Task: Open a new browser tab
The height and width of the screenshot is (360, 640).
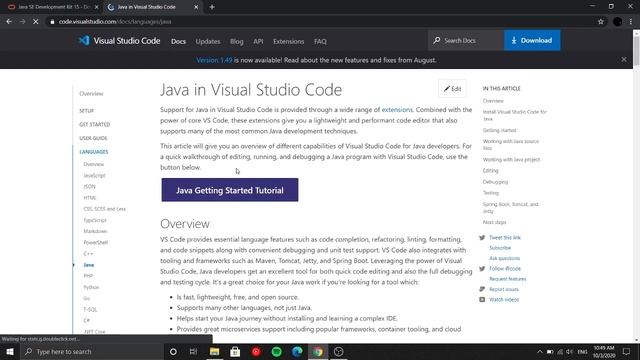Action: [x=212, y=7]
